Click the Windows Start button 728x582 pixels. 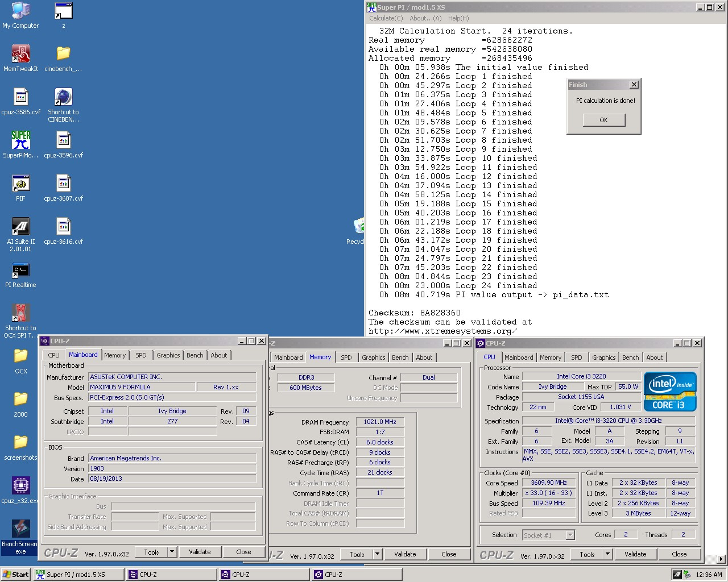pyautogui.click(x=16, y=575)
